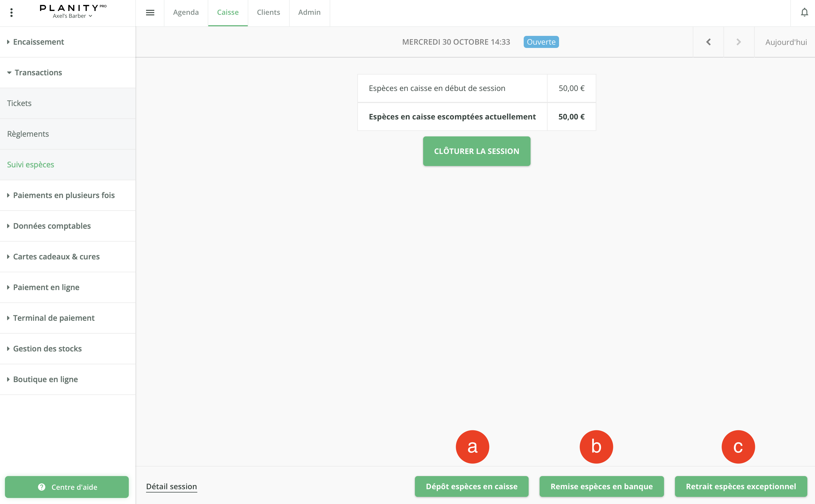The image size is (815, 504).
Task: Expand Paiements en plusieurs fois
Action: 64,195
